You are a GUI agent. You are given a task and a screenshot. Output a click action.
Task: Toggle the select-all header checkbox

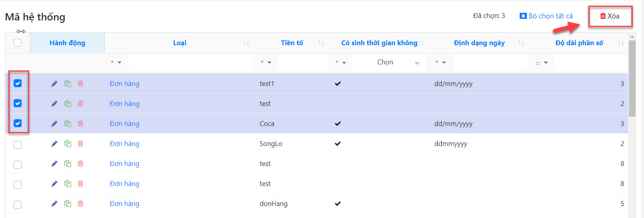18,43
